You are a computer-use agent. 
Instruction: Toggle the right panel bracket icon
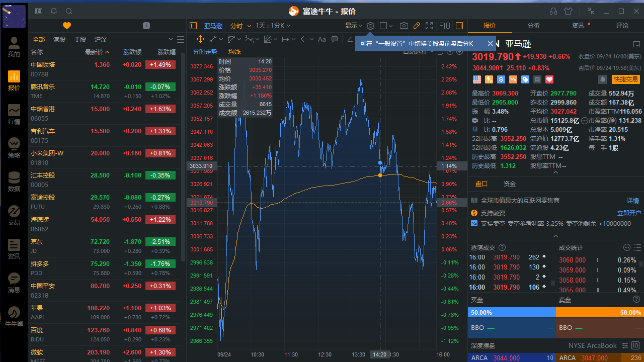point(458,26)
